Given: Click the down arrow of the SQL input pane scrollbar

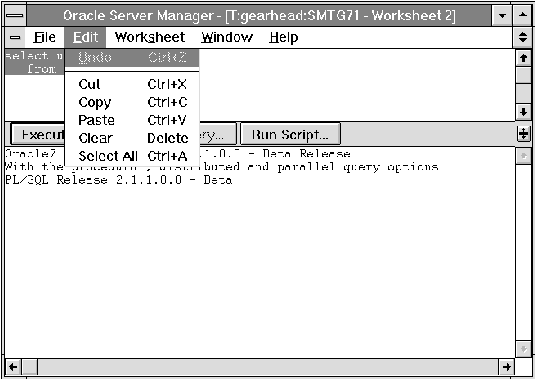Looking at the screenshot, I should click(523, 112).
